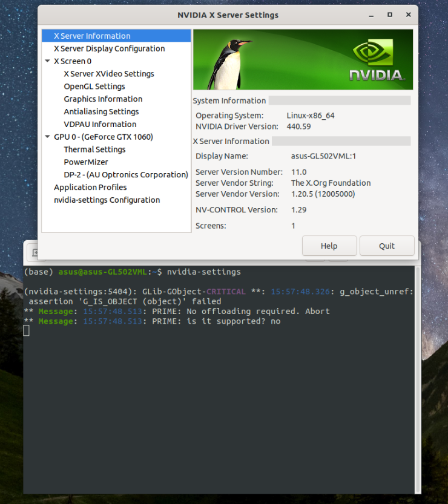448x504 pixels.
Task: Open Graphics Information page
Action: [x=103, y=99]
